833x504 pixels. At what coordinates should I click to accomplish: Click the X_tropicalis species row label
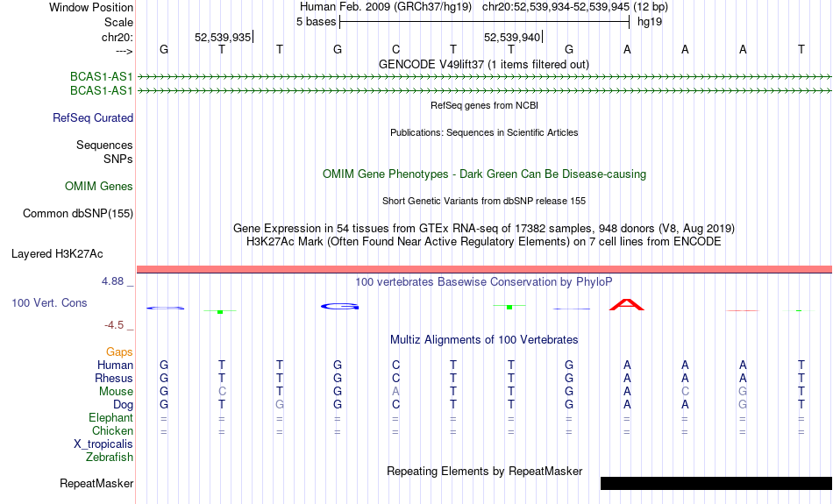click(103, 444)
